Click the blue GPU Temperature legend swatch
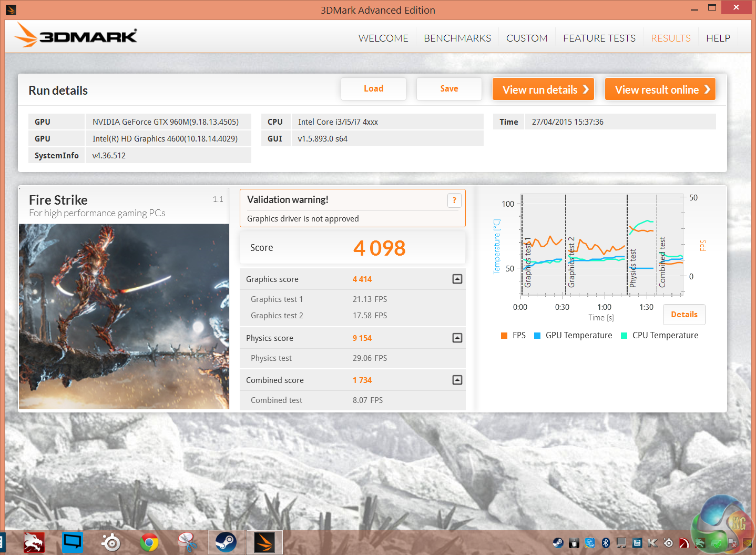Viewport: 756px width, 555px height. [x=537, y=336]
